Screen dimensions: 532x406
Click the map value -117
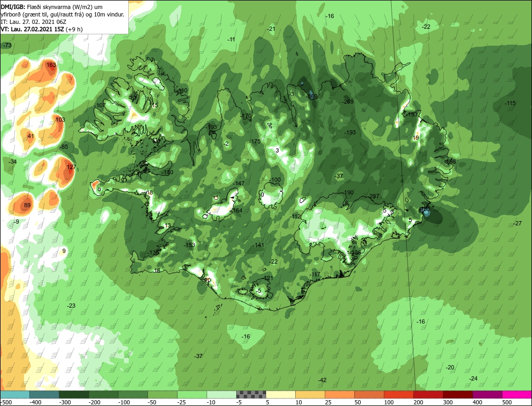315,274
